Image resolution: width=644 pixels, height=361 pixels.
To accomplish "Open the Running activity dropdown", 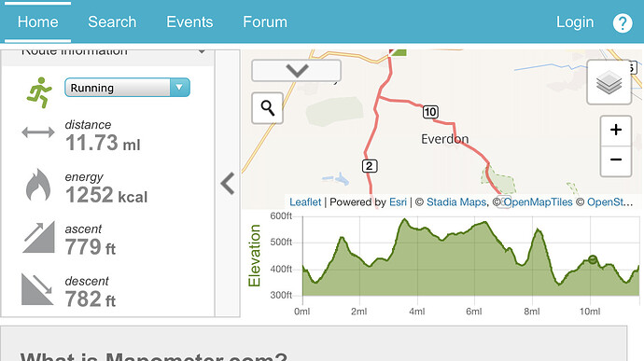I will 127,88.
